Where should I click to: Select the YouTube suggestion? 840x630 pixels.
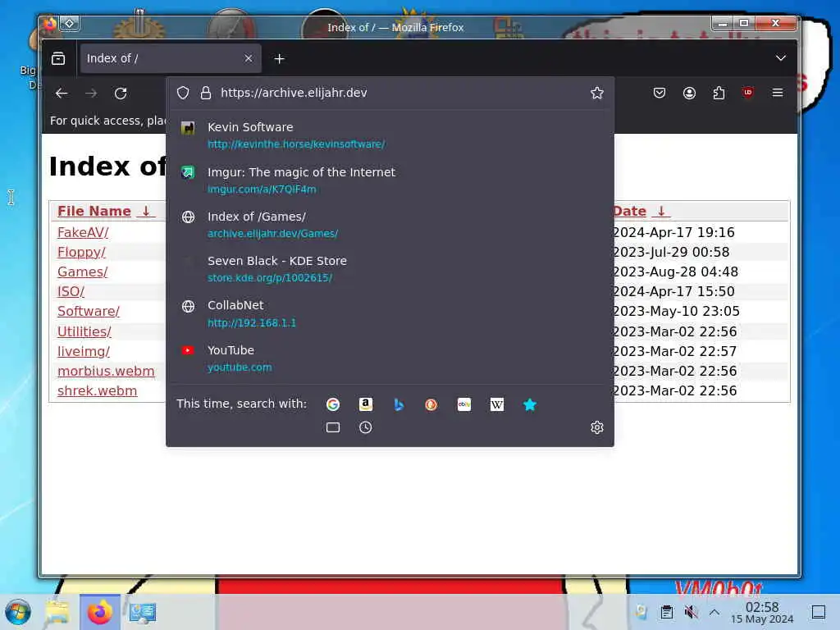tap(390, 358)
